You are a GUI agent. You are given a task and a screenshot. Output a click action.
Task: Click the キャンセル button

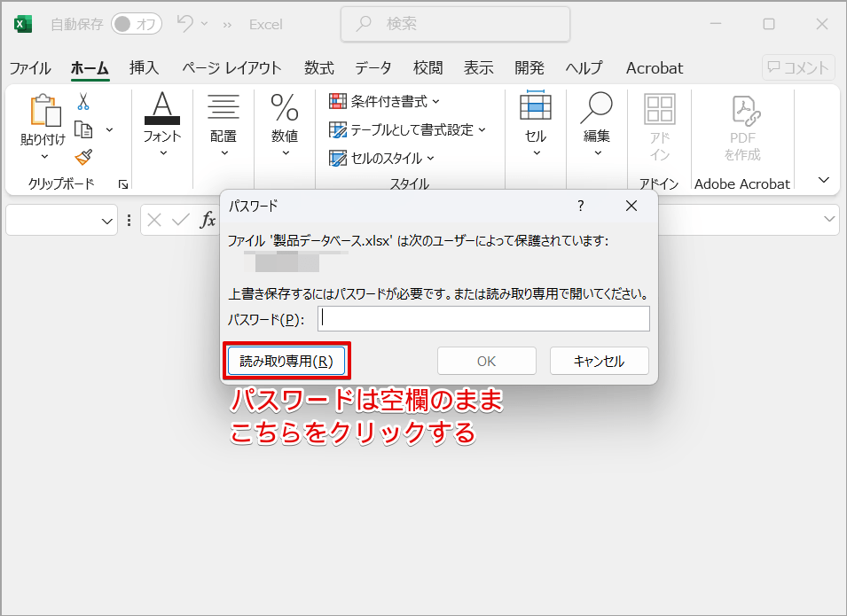coord(599,361)
